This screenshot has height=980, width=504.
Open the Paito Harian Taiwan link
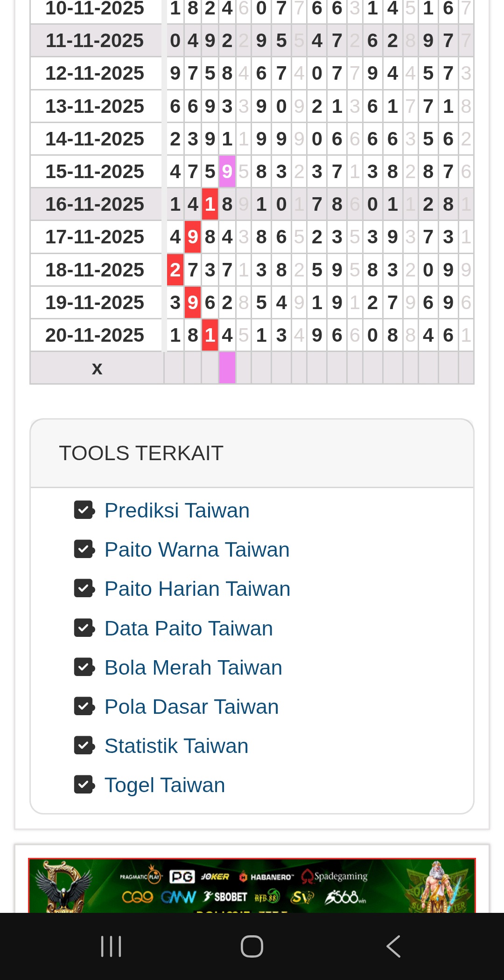197,589
